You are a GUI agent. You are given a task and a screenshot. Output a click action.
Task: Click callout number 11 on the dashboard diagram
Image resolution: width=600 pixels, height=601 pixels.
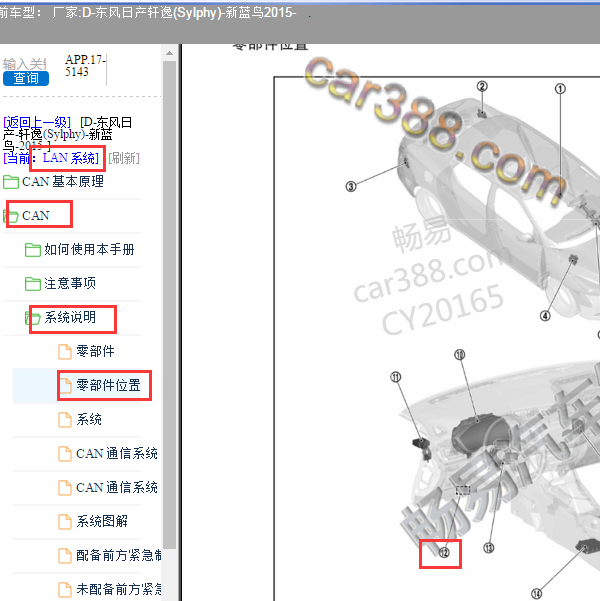(396, 377)
